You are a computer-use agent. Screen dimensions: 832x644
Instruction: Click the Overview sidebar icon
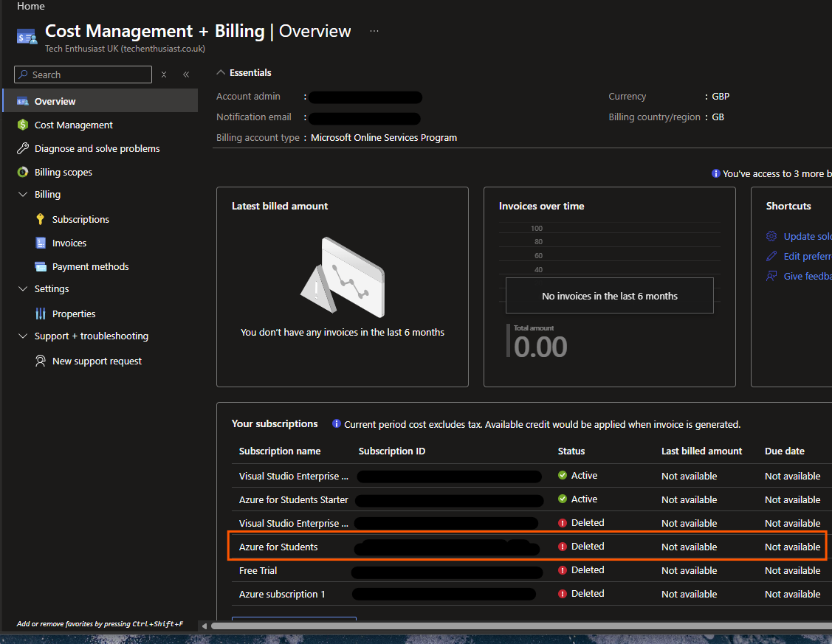click(x=23, y=101)
